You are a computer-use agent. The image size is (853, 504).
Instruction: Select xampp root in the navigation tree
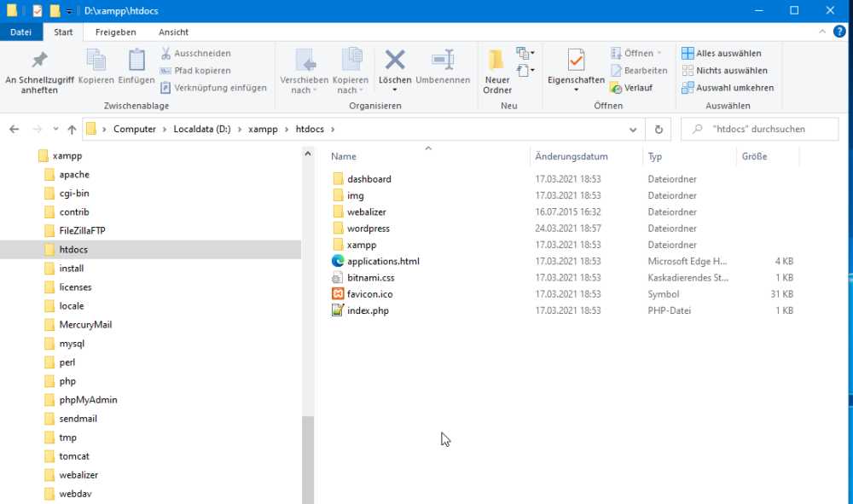(x=61, y=156)
